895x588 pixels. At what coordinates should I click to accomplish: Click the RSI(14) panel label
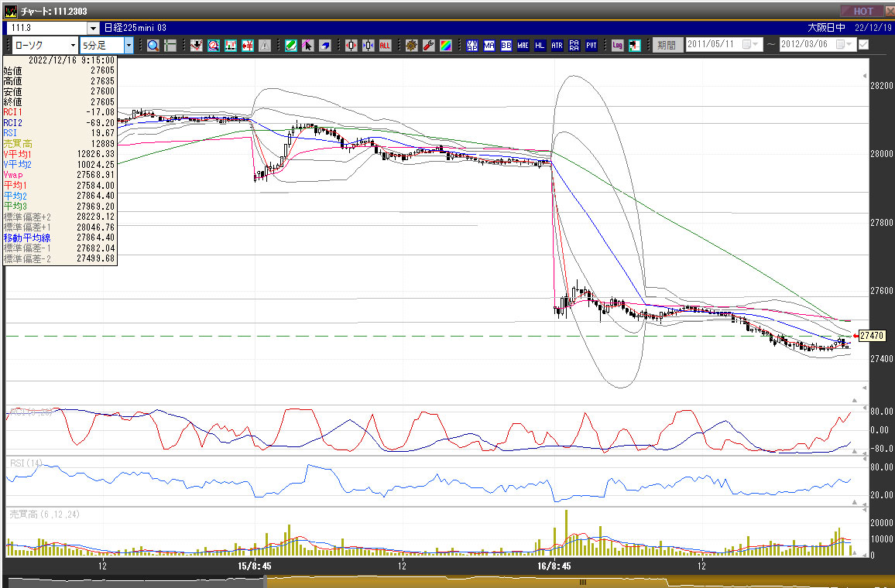coord(26,463)
